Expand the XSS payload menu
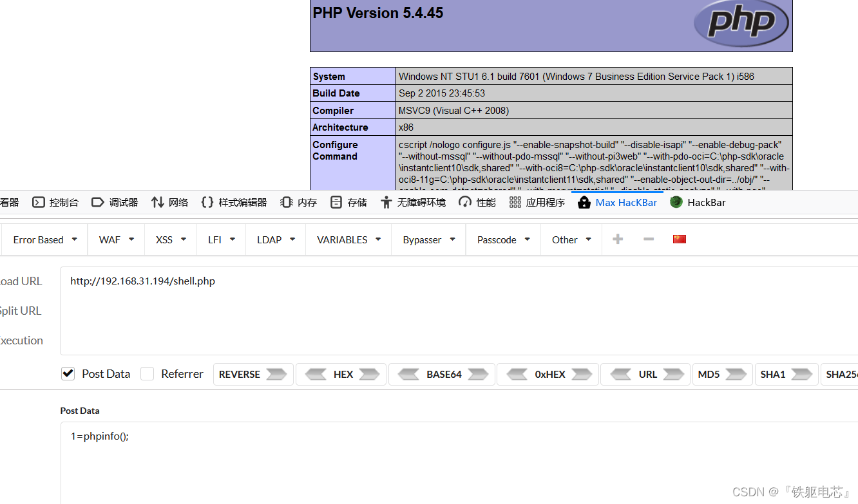This screenshot has width=858, height=504. [169, 239]
